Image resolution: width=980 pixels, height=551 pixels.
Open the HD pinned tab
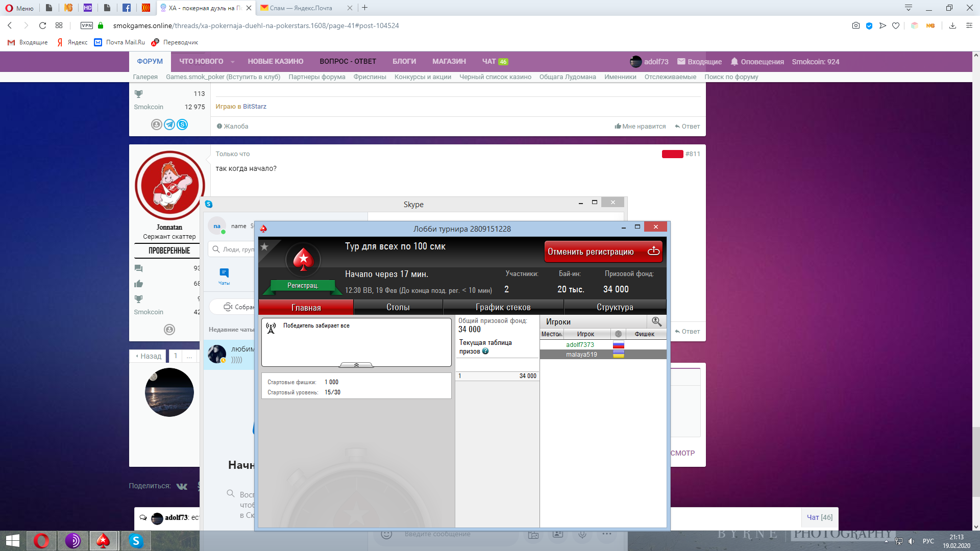88,8
